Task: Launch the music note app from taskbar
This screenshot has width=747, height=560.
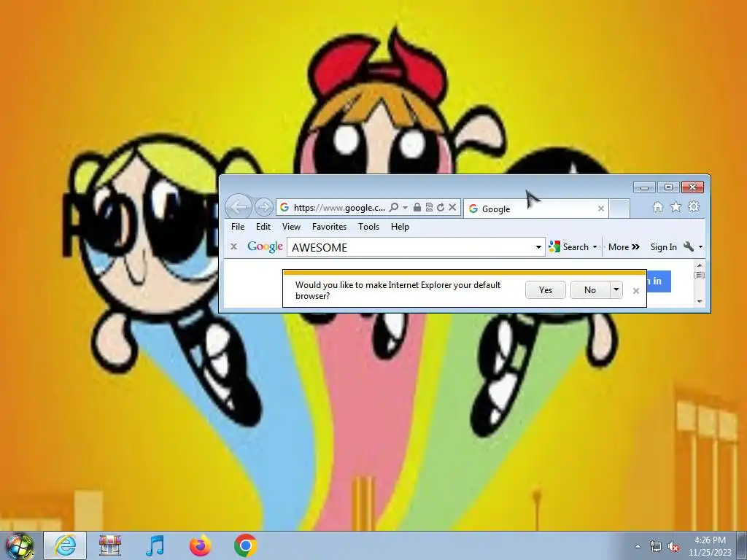Action: tap(155, 545)
